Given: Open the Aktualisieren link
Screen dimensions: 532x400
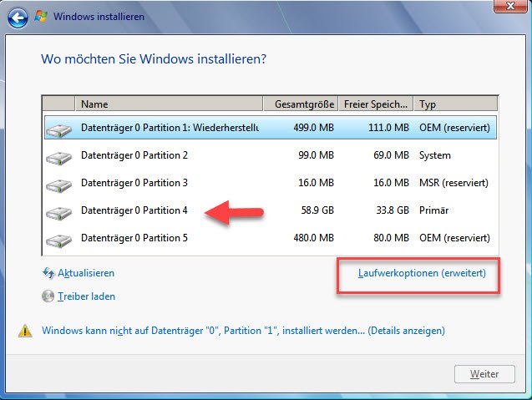Looking at the screenshot, I should pyautogui.click(x=86, y=273).
